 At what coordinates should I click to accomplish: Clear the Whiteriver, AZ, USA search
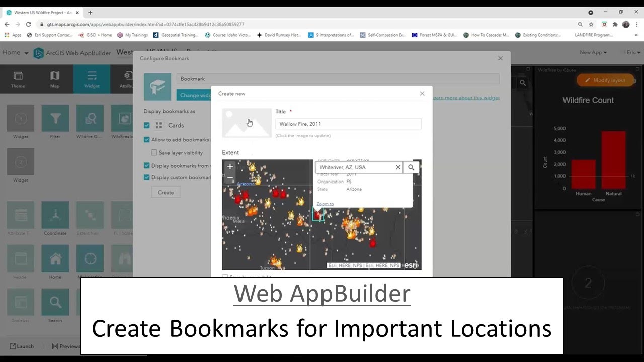[x=398, y=167]
